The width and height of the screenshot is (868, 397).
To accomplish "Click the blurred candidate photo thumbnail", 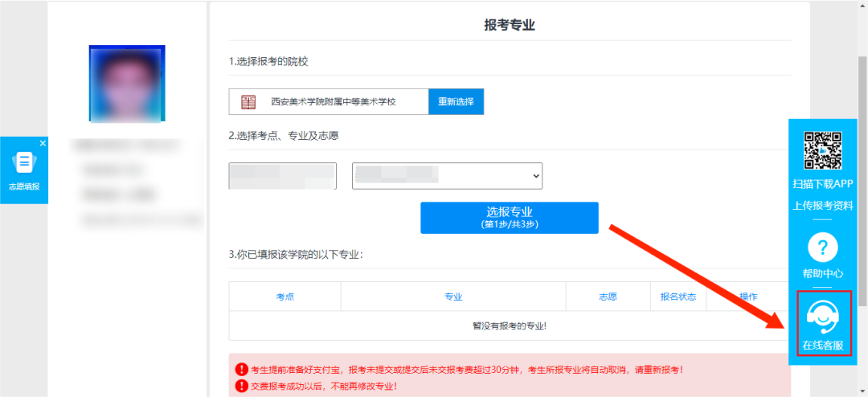I will pos(127,83).
